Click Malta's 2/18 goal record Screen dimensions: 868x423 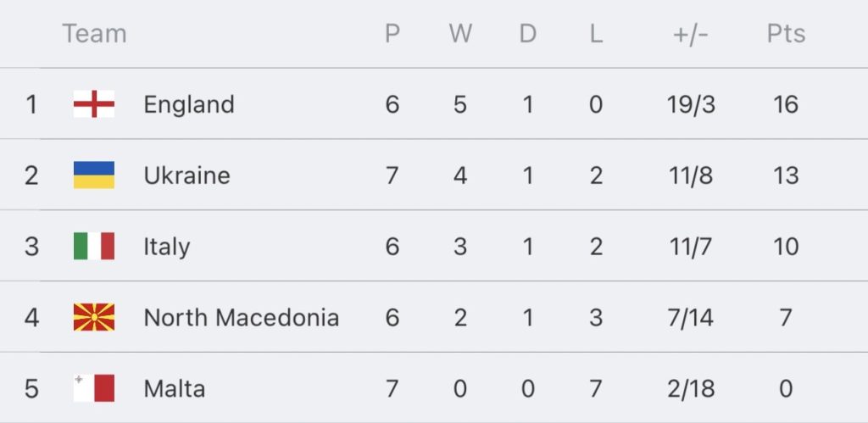pos(690,389)
